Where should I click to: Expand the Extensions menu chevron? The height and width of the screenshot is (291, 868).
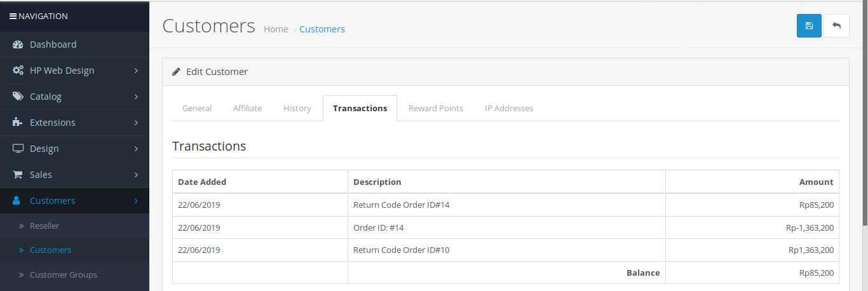tap(136, 123)
